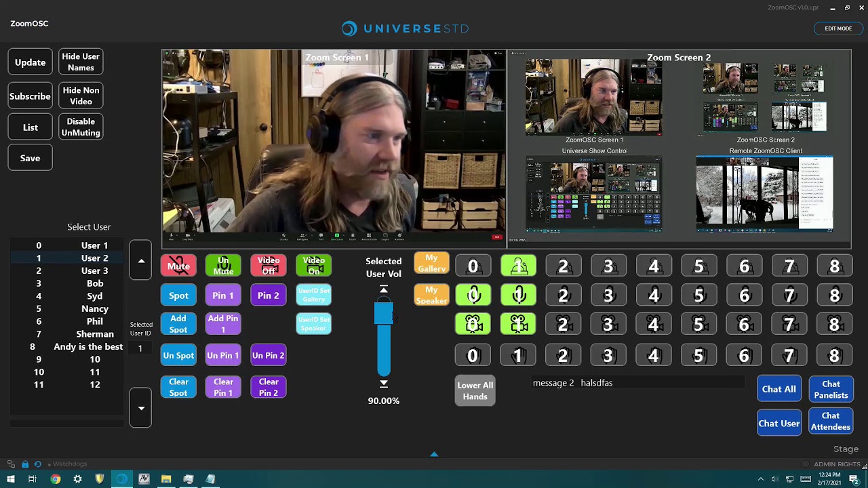Toggle Hide Non Video
Screen dimensions: 868x488
pyautogui.click(x=81, y=96)
